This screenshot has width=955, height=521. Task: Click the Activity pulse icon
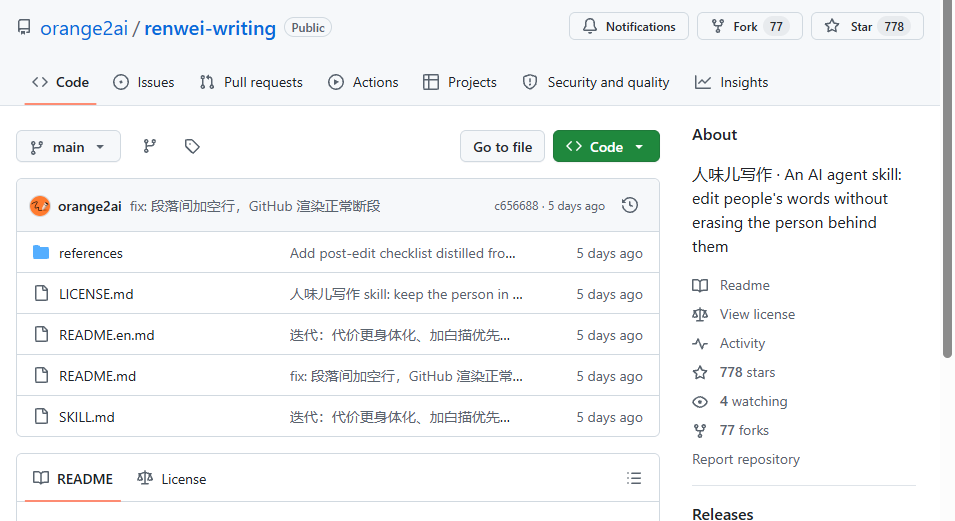[700, 344]
